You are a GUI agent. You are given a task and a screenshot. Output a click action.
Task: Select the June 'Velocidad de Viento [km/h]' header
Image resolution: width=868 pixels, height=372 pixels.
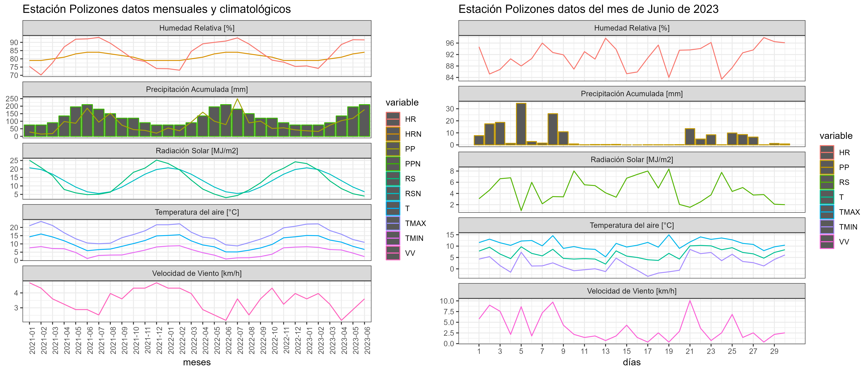pos(632,291)
